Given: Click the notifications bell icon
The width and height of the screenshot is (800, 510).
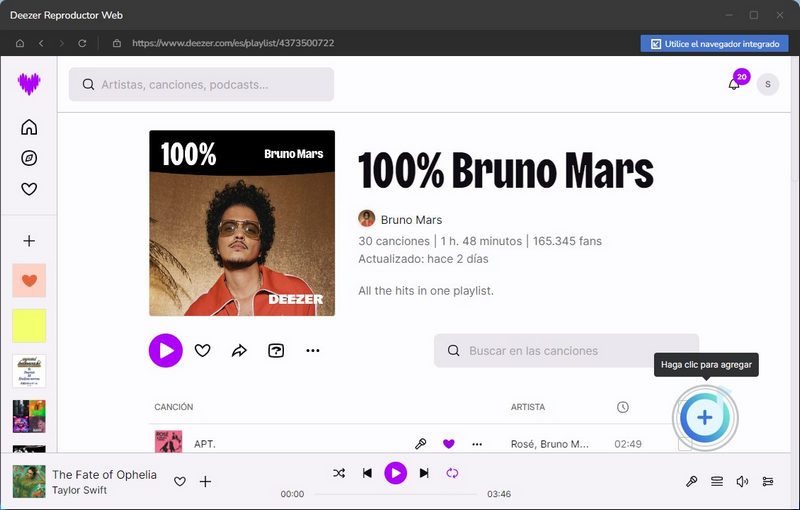Looking at the screenshot, I should (x=734, y=85).
